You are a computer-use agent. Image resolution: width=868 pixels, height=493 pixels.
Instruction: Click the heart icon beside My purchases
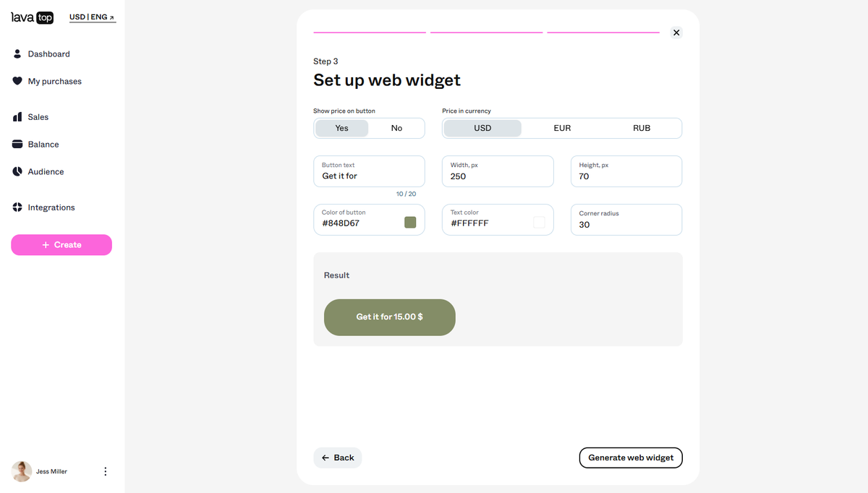click(17, 81)
